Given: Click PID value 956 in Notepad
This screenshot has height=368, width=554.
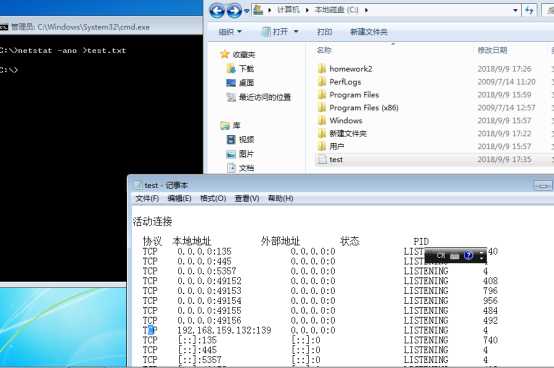Looking at the screenshot, I should coord(490,301).
